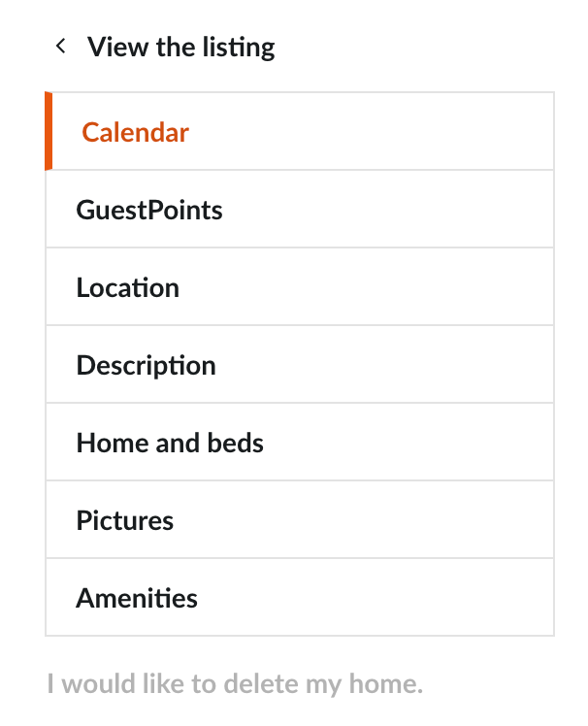Click the empty area of the Description row
This screenshot has width=588, height=726.
tap(408, 365)
